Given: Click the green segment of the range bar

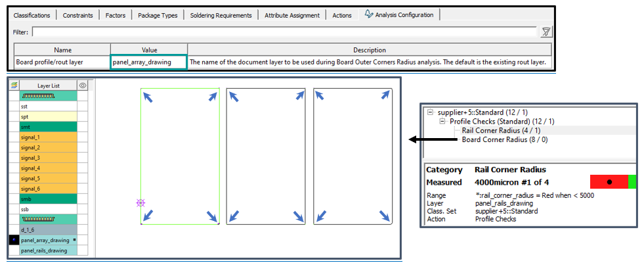Looking at the screenshot, I should click(x=632, y=182).
